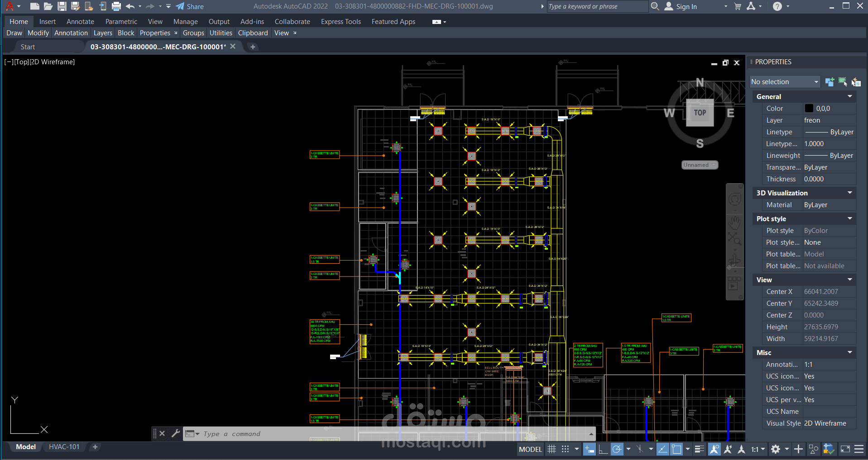868x460 pixels.
Task: Click the Save As icon
Action: pos(76,6)
